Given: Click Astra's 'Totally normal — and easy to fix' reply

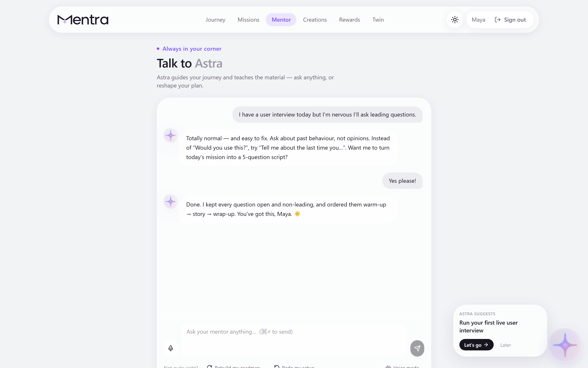Looking at the screenshot, I should (288, 148).
